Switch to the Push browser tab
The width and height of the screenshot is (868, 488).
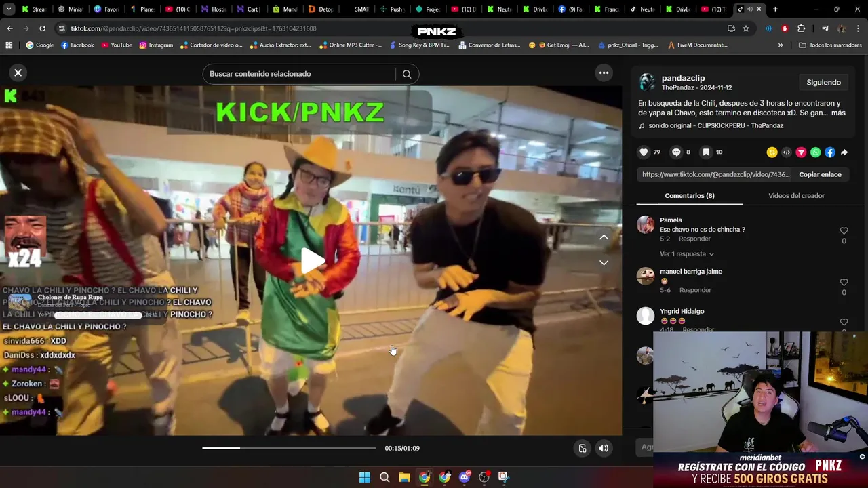[x=391, y=9]
